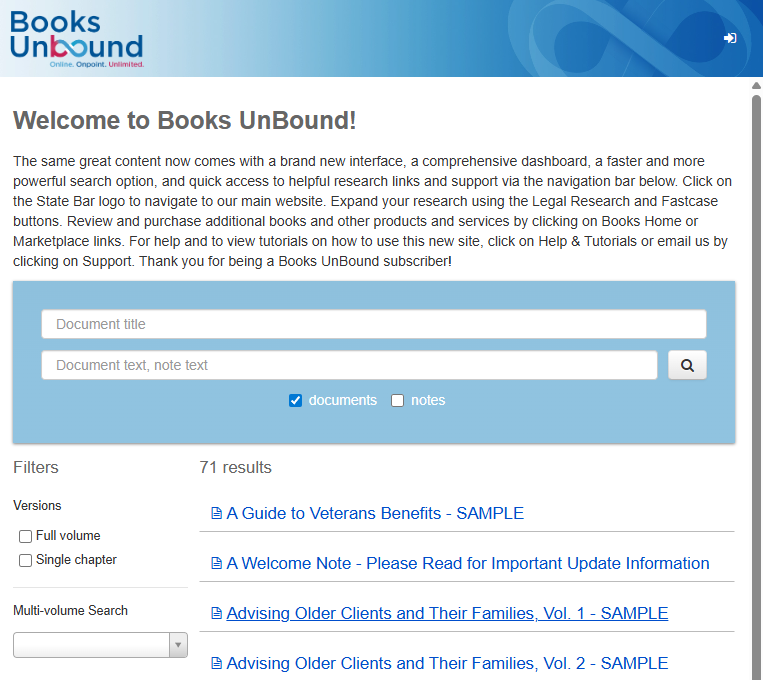
Task: Tick the Full volume filter
Action: click(26, 536)
